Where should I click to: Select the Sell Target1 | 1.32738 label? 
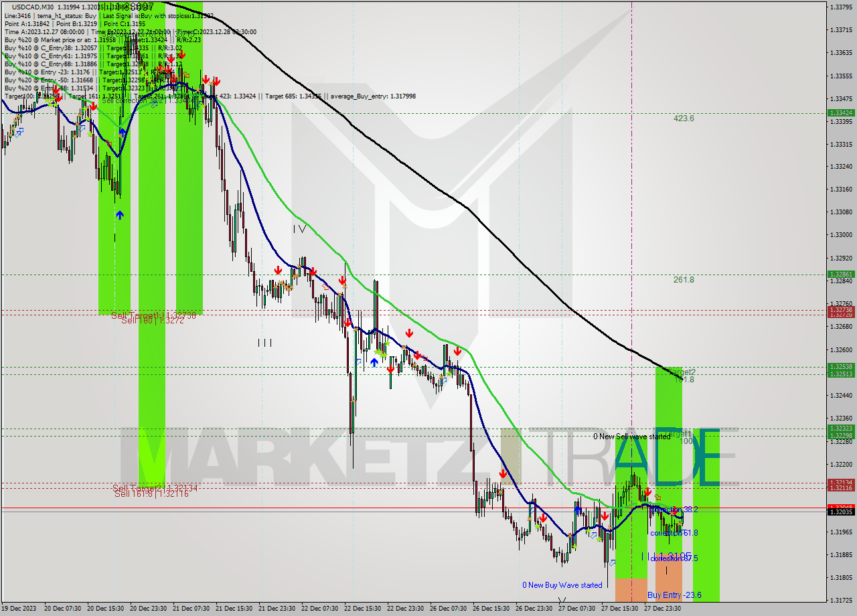tap(153, 315)
